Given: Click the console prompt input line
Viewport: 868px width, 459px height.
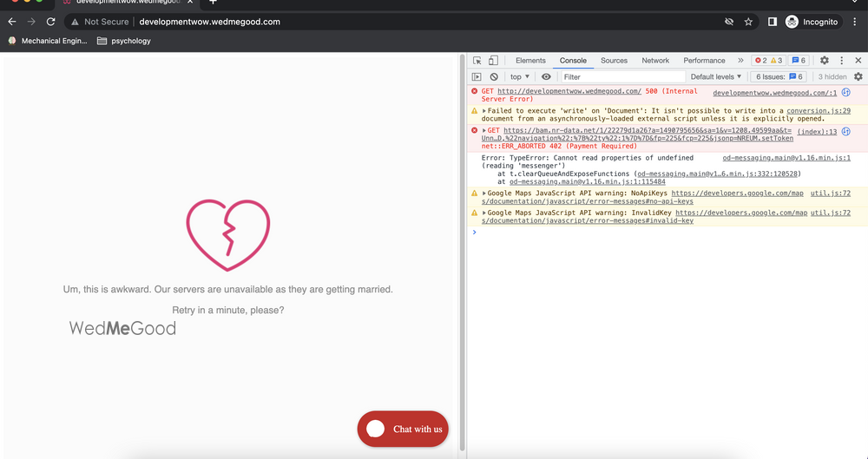Looking at the screenshot, I should (x=667, y=232).
